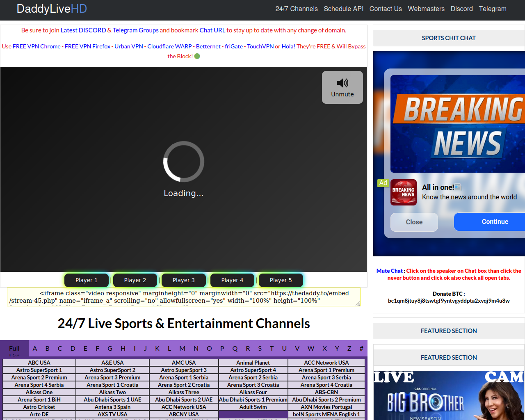Filter channels by letter Z
525x420 pixels.
pos(349,348)
